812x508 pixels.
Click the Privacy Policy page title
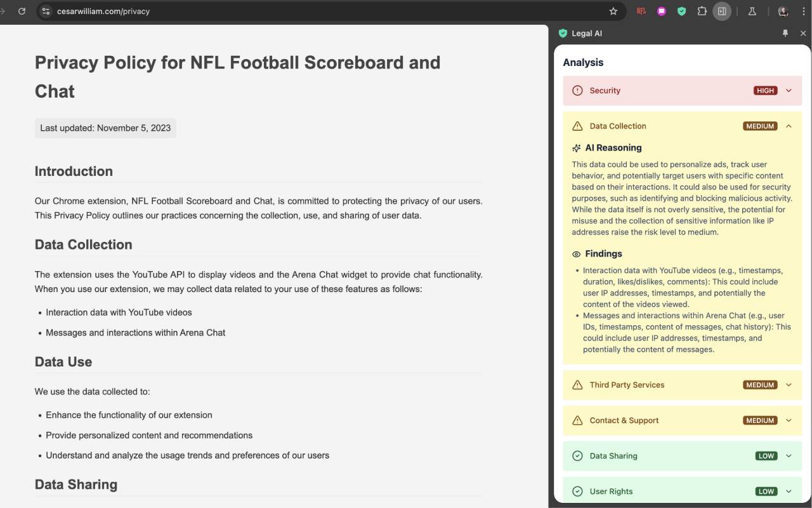click(x=237, y=77)
